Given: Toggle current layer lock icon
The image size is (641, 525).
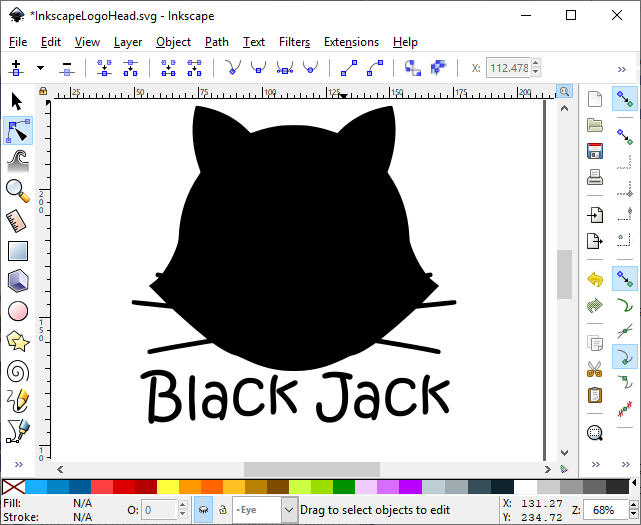Looking at the screenshot, I should pos(223,510).
